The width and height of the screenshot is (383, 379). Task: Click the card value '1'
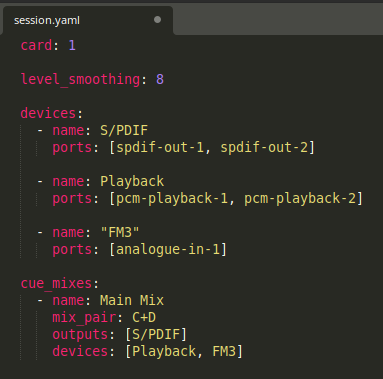[72, 45]
